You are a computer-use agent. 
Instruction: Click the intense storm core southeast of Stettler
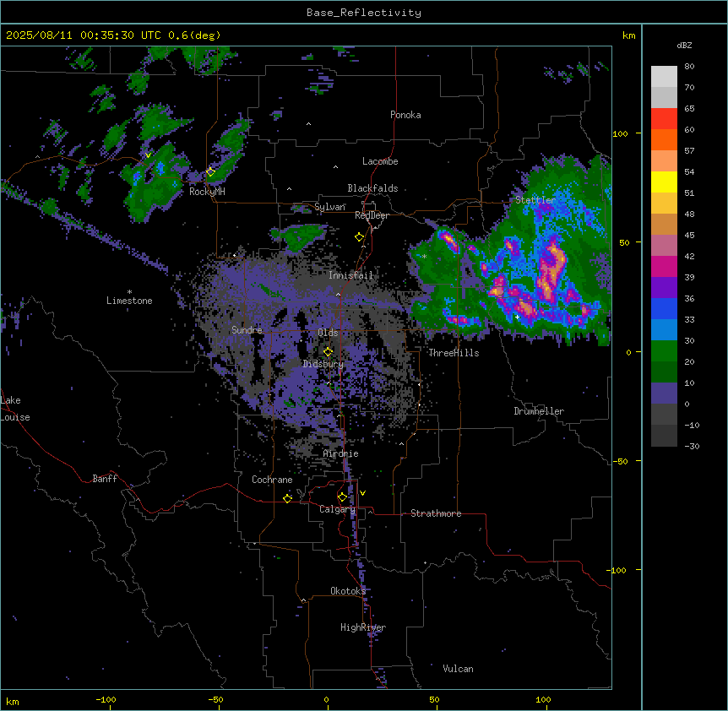tap(552, 269)
